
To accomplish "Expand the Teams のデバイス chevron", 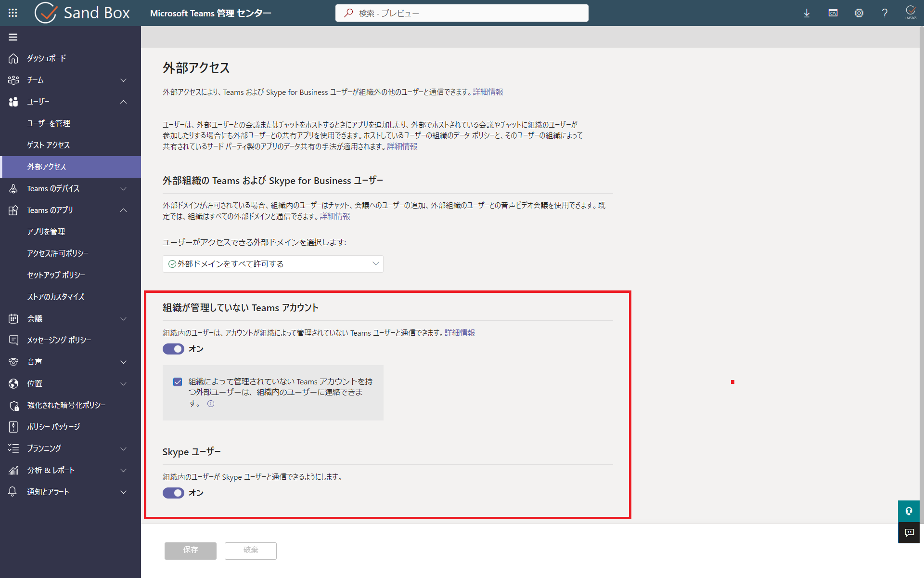I will click(x=124, y=189).
